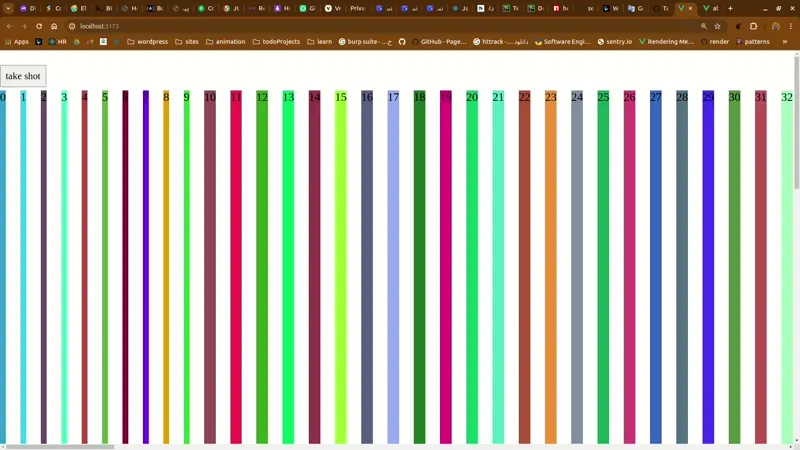Open the Chrome three-dot menu
Screen dimensions: 800x450
tap(791, 26)
